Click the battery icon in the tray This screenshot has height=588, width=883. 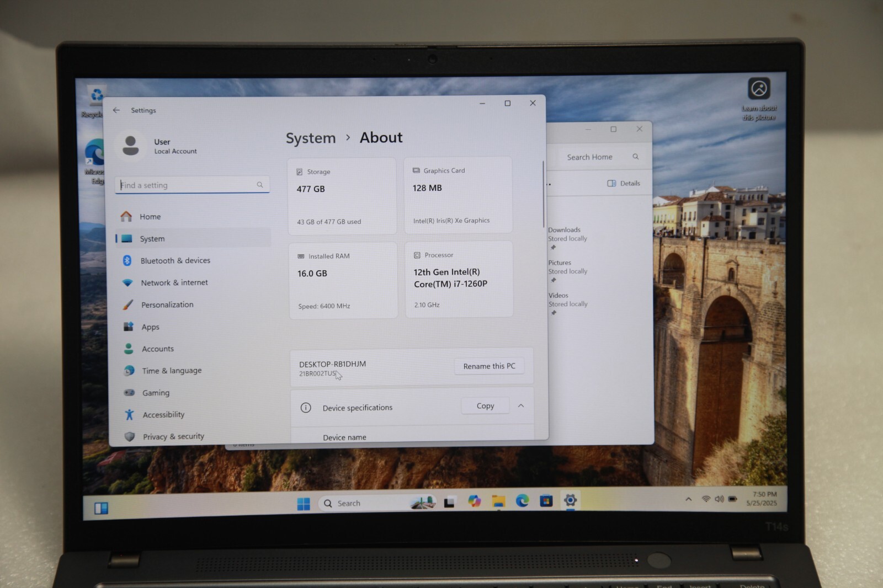coord(732,499)
